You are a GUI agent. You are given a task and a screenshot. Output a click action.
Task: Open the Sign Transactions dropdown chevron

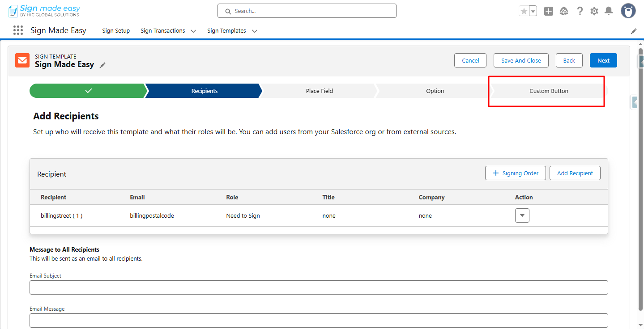193,31
